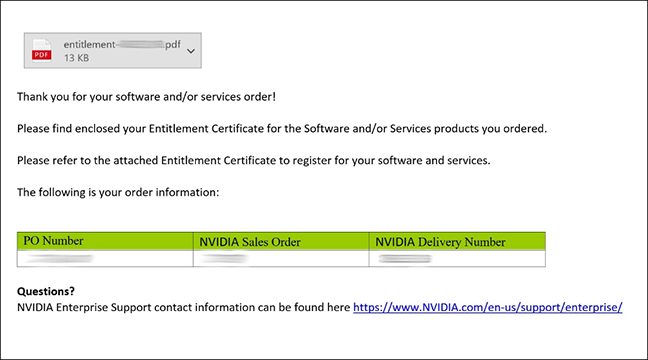Click the blurred NVIDIA Delivery Number value cell
This screenshot has width=648, height=360.
[457, 259]
